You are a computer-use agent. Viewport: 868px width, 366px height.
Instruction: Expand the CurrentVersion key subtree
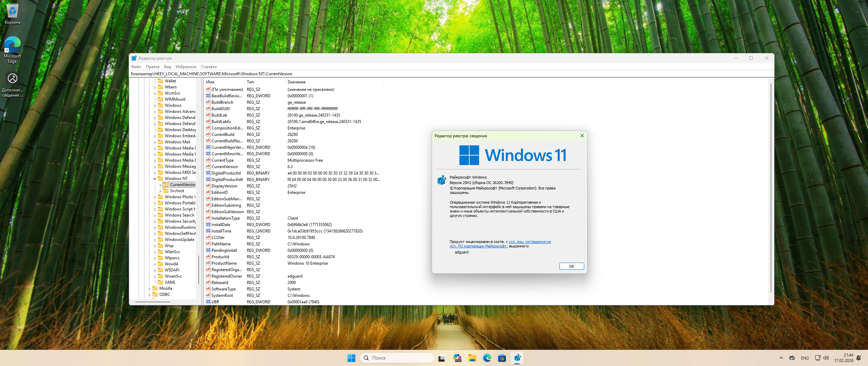[x=160, y=185]
